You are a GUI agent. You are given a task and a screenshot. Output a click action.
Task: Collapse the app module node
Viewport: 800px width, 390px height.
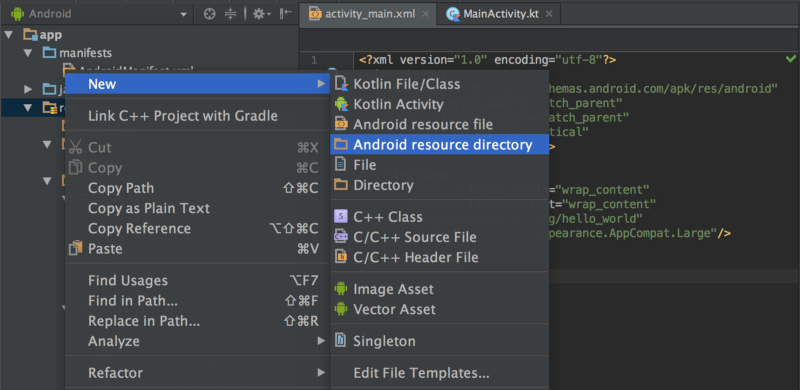tap(9, 35)
